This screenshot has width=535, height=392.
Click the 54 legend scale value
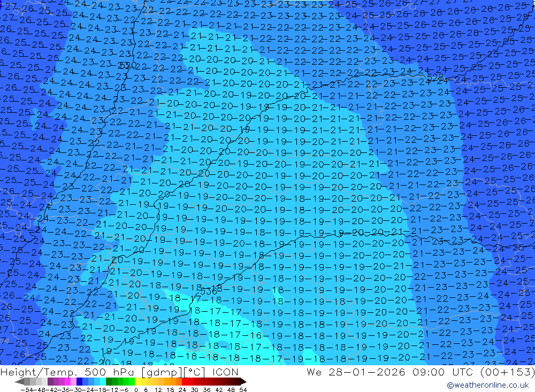(243, 390)
